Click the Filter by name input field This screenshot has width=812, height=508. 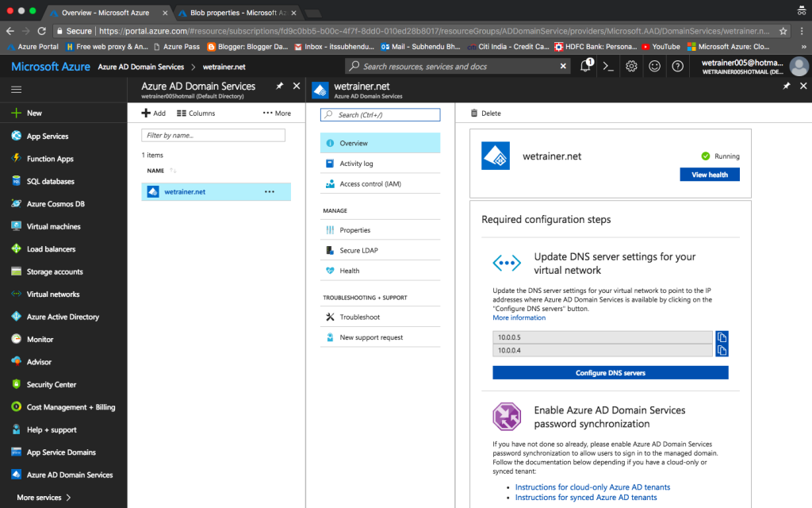click(213, 135)
